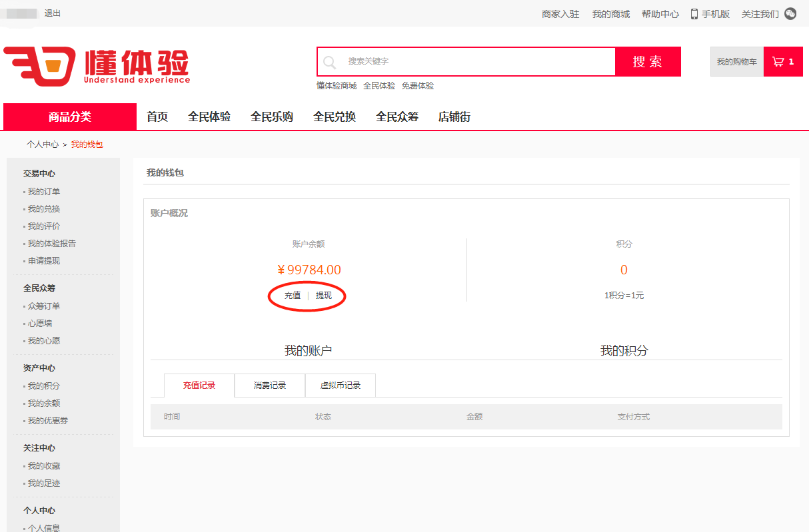Switch to 虚拟币记录 tab

coord(341,386)
